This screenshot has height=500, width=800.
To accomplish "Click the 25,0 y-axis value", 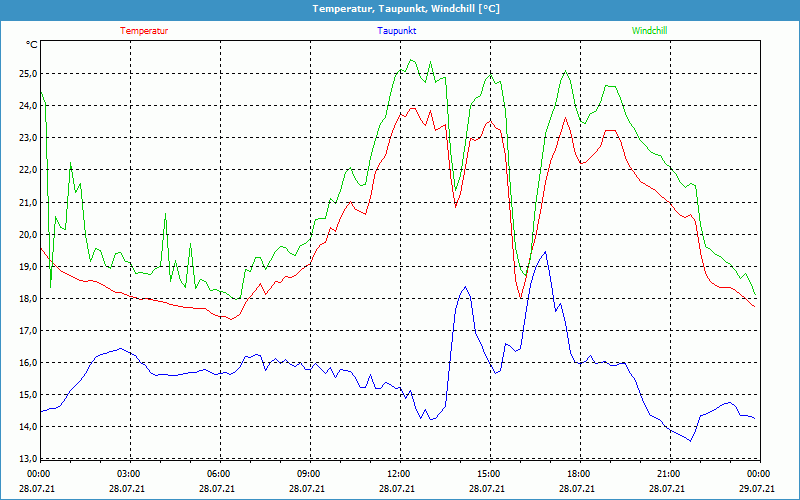I will tap(29, 73).
